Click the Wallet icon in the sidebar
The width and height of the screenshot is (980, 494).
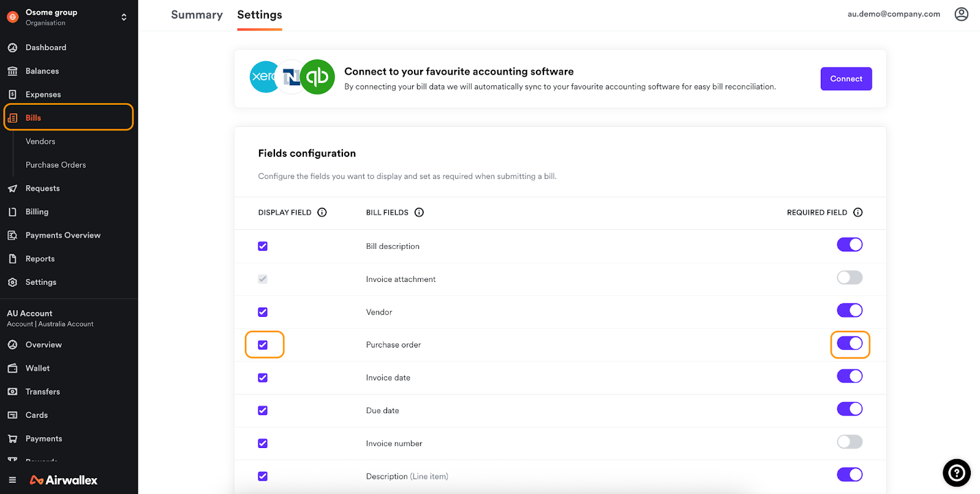coord(12,368)
